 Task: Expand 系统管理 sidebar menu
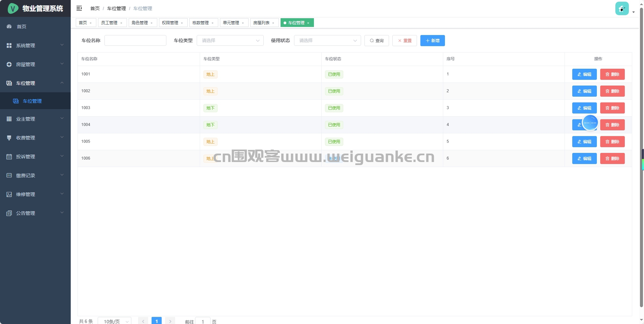[x=35, y=45]
